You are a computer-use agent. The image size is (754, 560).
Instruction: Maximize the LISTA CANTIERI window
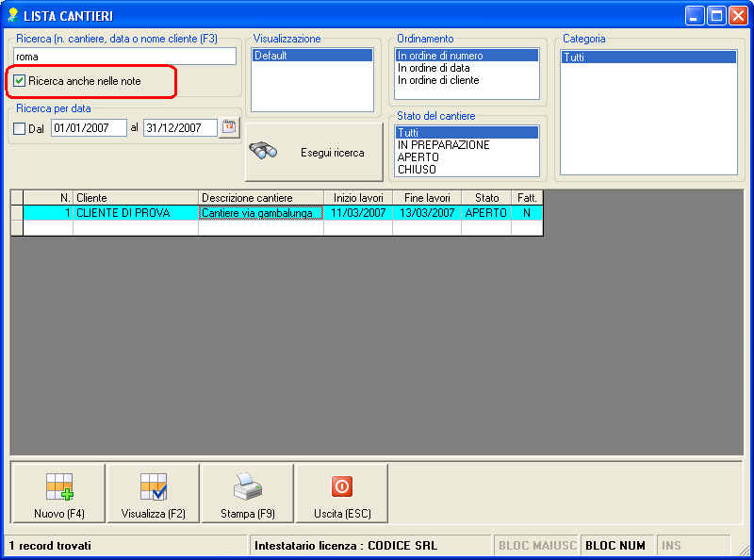[716, 16]
